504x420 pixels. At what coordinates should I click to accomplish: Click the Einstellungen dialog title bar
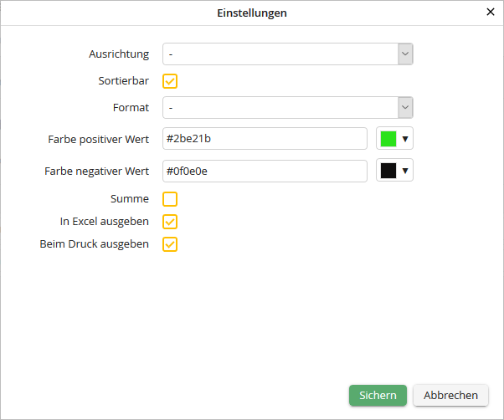pos(251,13)
